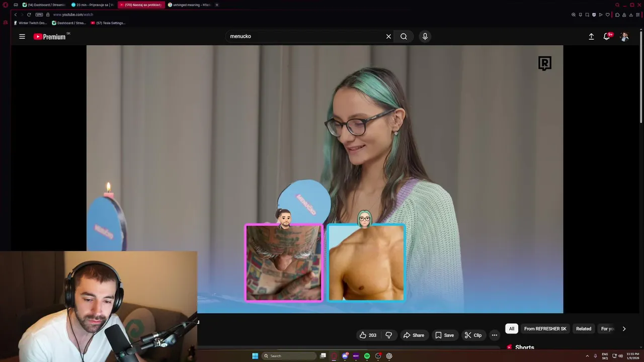Click the pin icon in address bar
The height and width of the screenshot is (362, 644).
(x=581, y=15)
